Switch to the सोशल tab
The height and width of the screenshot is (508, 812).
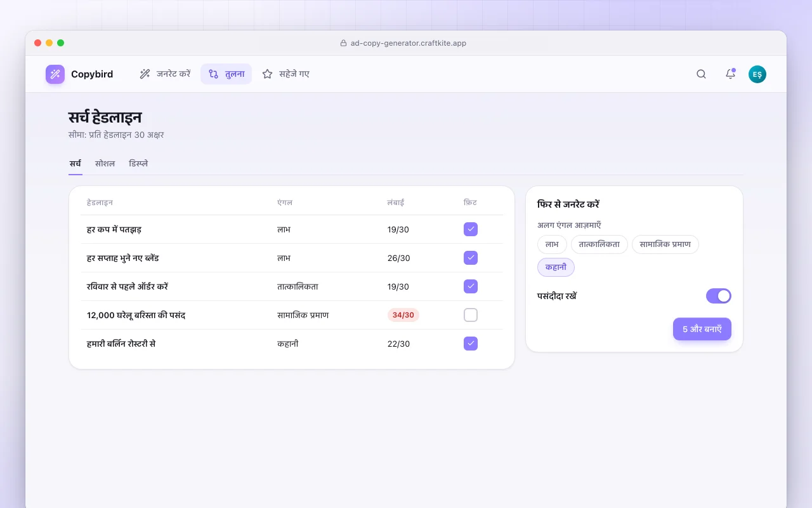click(105, 164)
